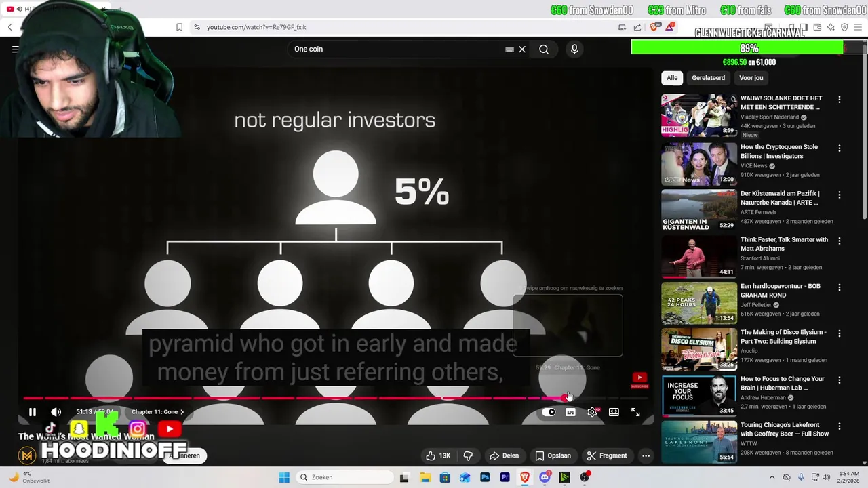Save the video with the Opslaan button
868x488 pixels.
coord(553,455)
